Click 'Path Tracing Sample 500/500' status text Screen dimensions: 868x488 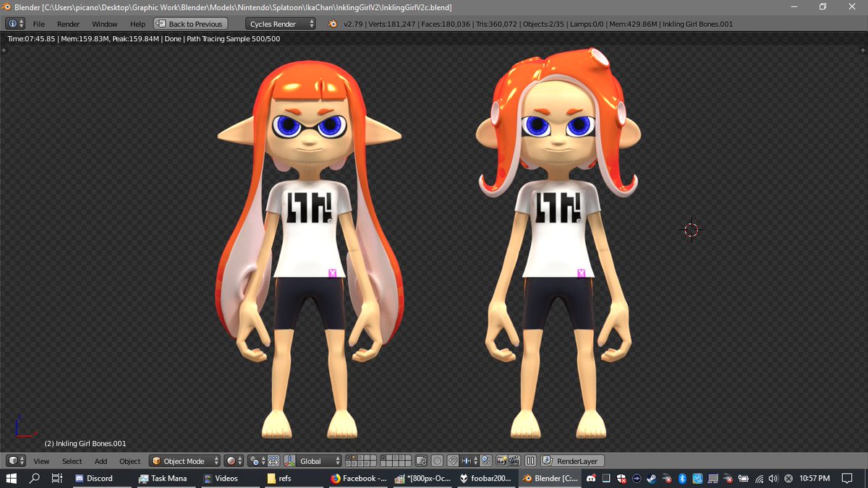[232, 38]
